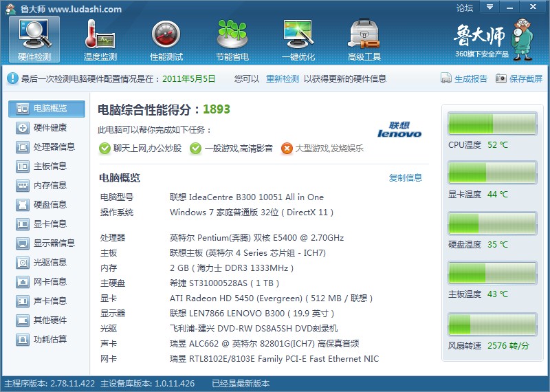Click the 风扇转速 fan speed bar
The height and width of the screenshot is (392, 550).
tap(492, 325)
